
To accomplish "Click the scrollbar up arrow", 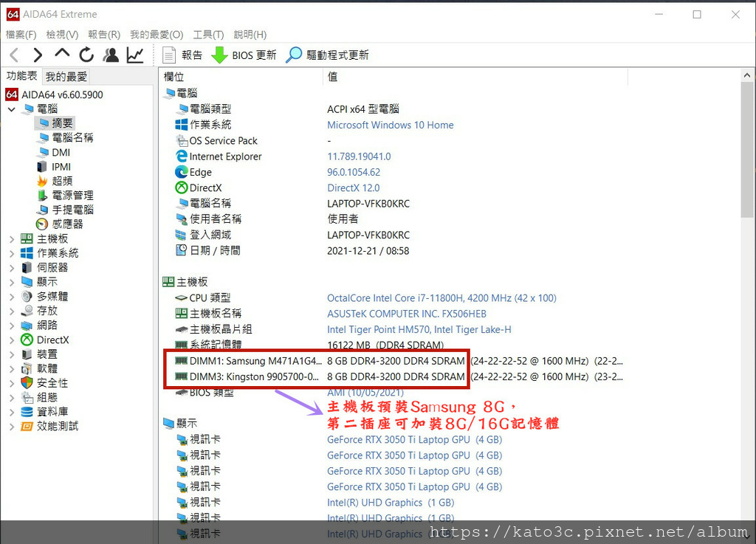I will 747,75.
